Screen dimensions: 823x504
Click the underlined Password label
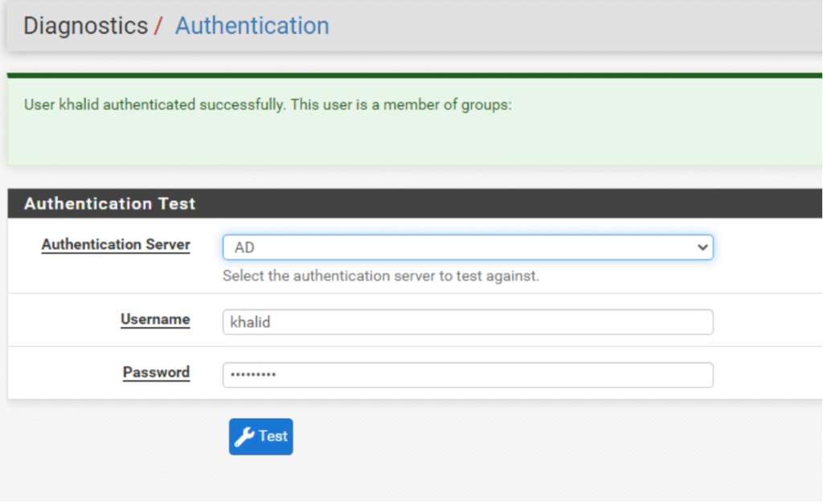coord(156,372)
